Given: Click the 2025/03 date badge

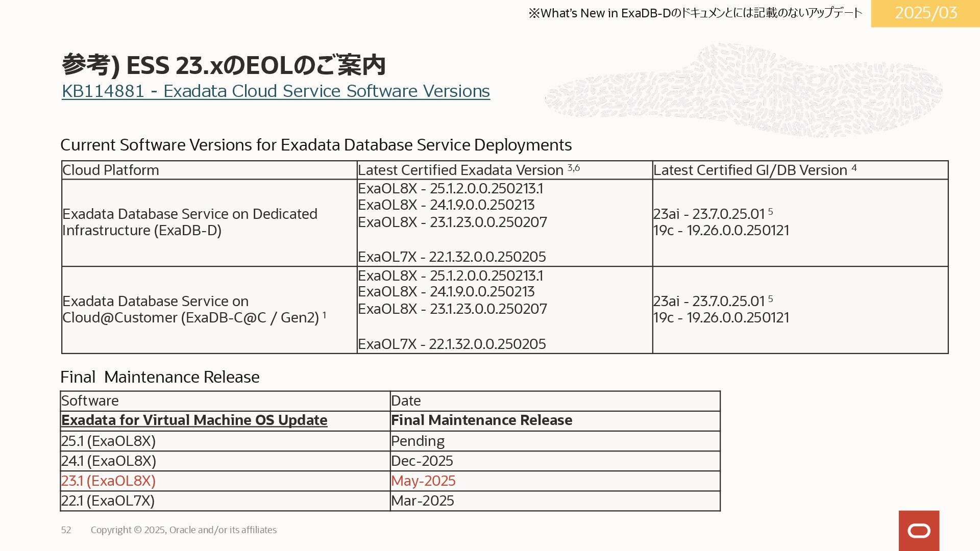Looking at the screenshot, I should point(925,13).
